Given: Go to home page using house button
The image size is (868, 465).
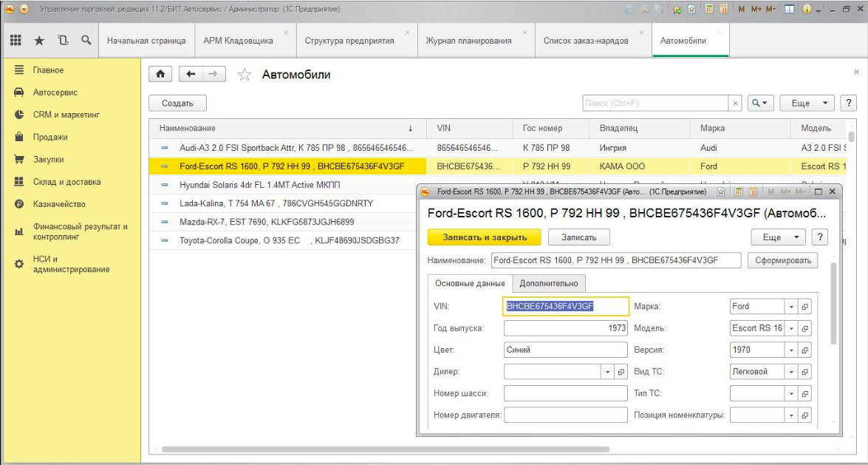Looking at the screenshot, I should pyautogui.click(x=160, y=74).
